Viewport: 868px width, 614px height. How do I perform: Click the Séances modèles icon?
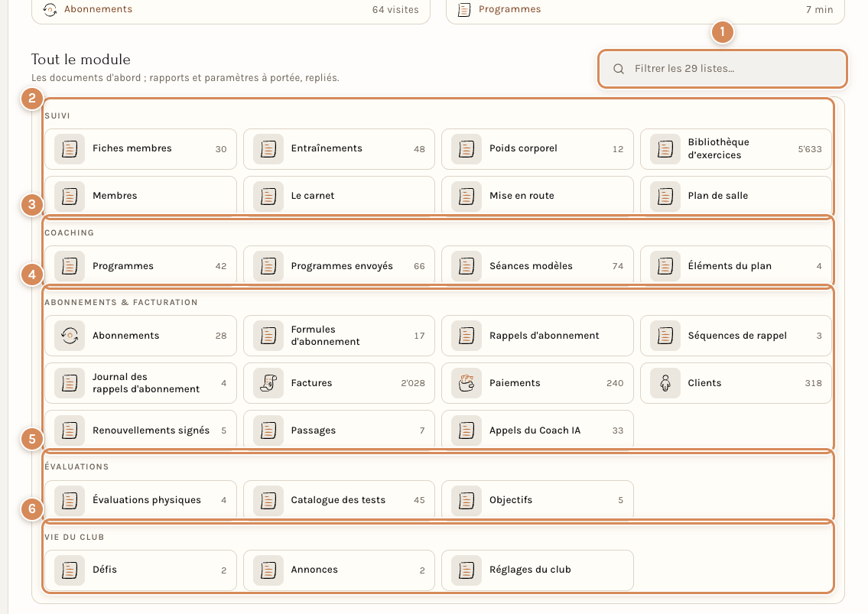click(467, 266)
